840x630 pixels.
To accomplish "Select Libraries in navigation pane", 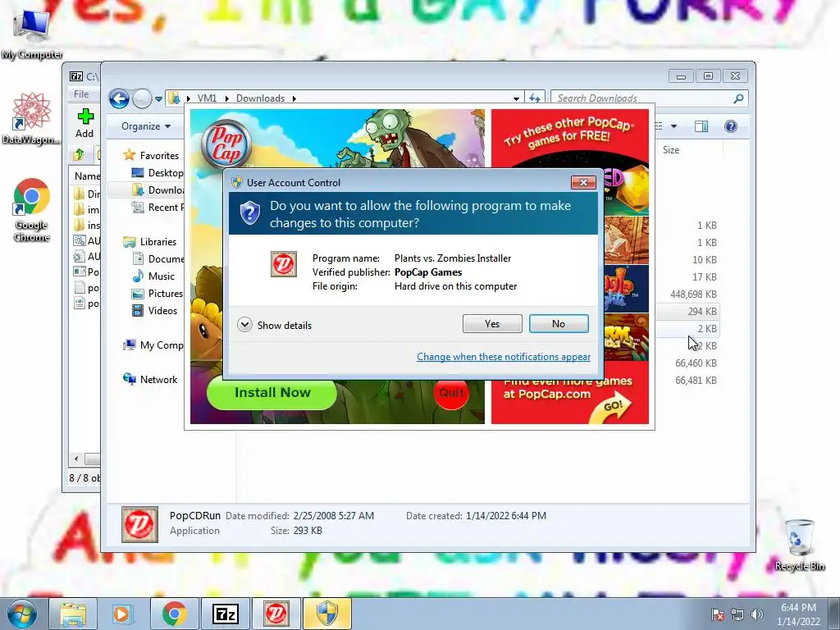I will coord(158,242).
